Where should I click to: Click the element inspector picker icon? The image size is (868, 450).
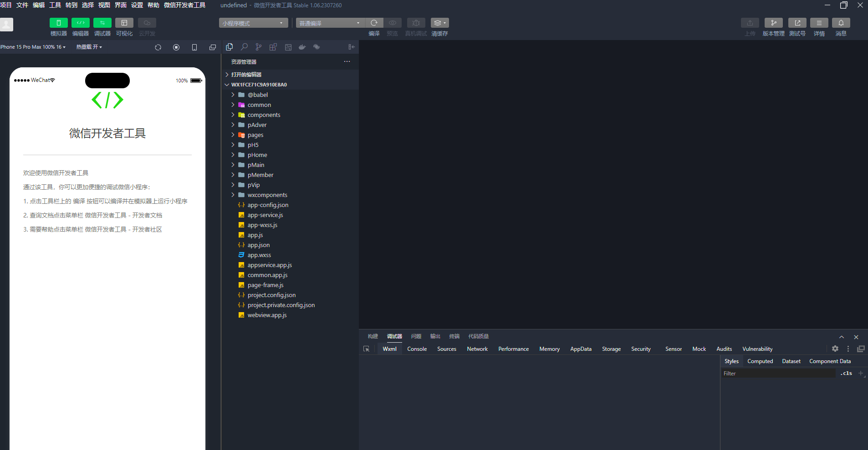[366, 349]
